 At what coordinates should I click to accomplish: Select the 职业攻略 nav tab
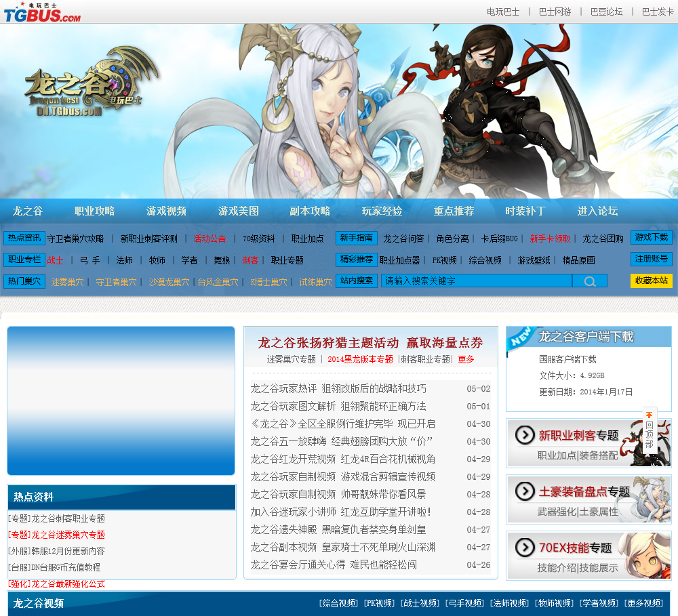pyautogui.click(x=94, y=211)
